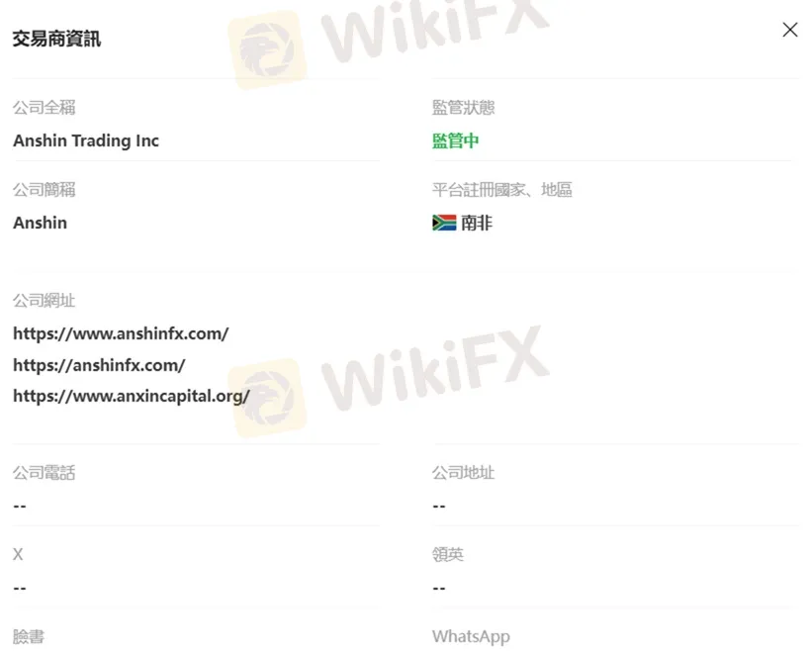Click the 領英 label

(448, 554)
